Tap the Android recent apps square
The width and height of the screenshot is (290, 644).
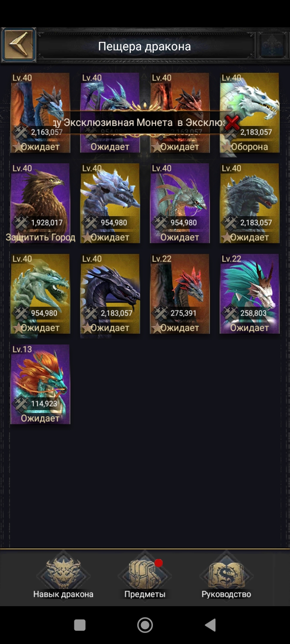[80, 625]
